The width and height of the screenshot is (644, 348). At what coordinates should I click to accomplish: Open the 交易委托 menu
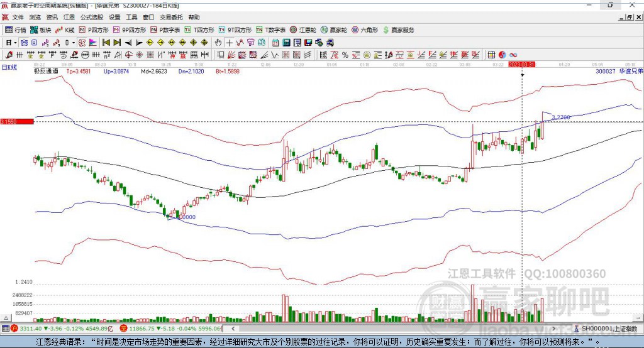tap(171, 17)
